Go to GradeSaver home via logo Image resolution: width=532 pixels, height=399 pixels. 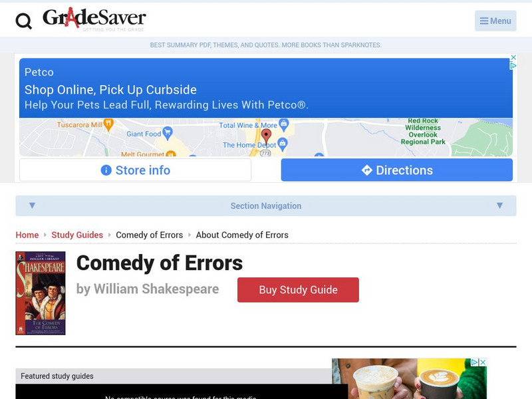coord(94,19)
